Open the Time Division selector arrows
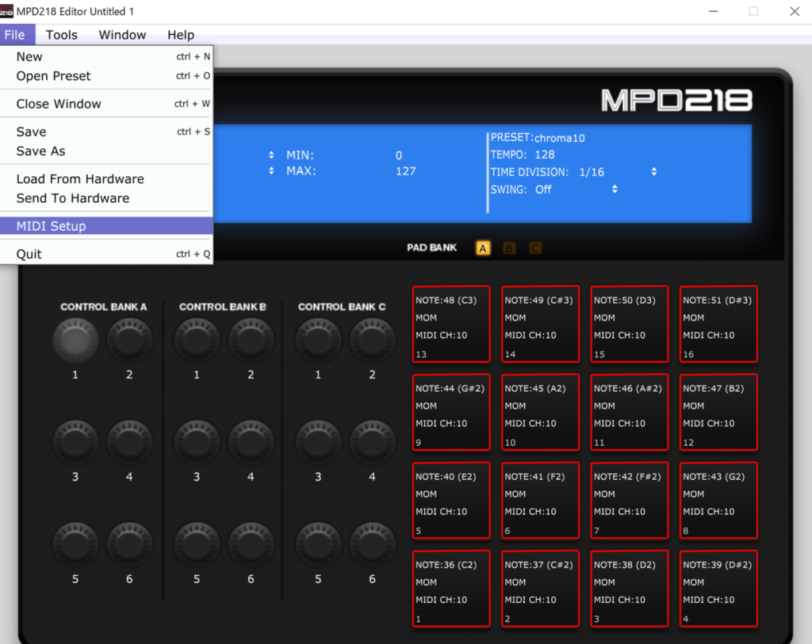Image resolution: width=812 pixels, height=644 pixels. click(654, 171)
